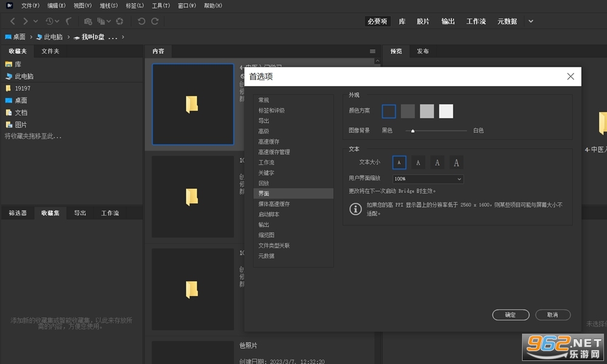Expand more workspaces chevron after 元数据
This screenshot has width=607, height=364.
click(531, 21)
